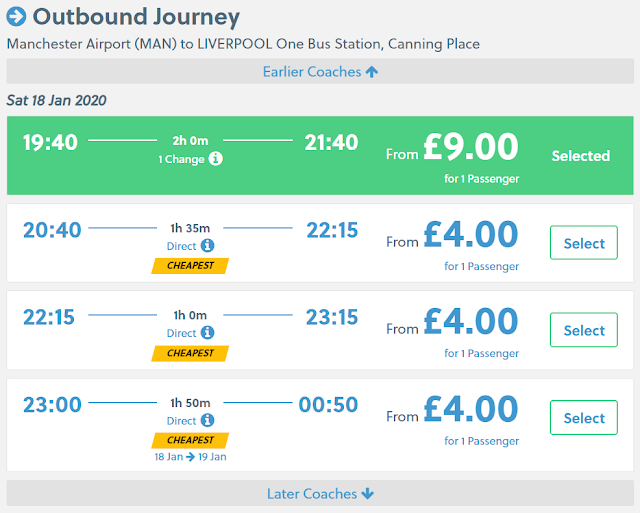Click the Cheapest badge on 22:15 departure

(190, 353)
